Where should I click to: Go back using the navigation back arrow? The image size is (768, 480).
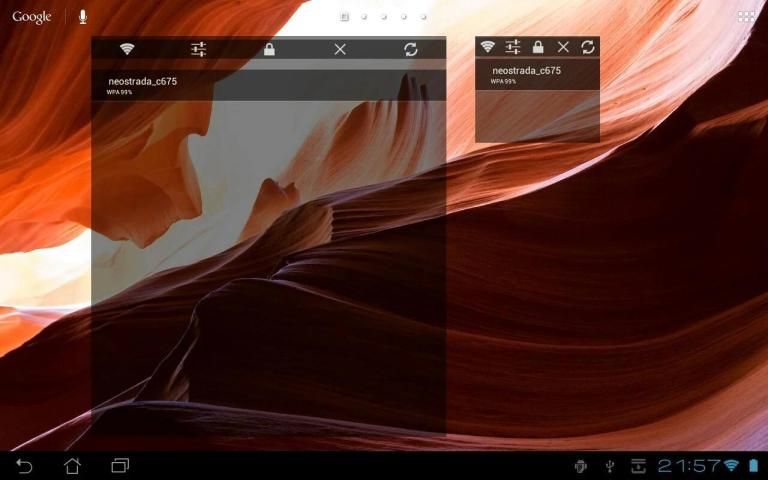(24, 466)
